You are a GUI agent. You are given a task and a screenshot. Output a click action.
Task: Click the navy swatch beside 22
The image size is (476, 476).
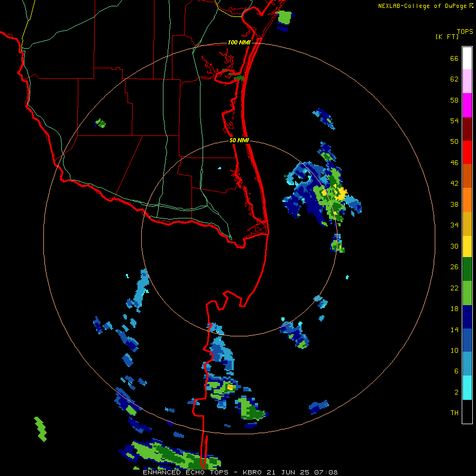point(467,317)
